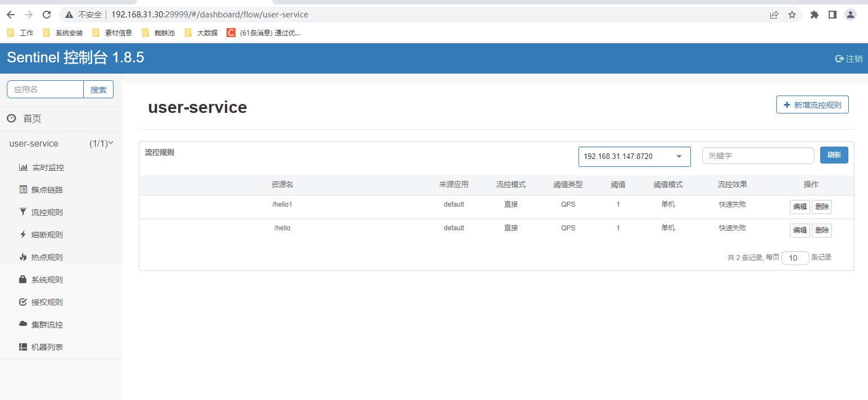The height and width of the screenshot is (400, 868).
Task: Open browser side panel icon
Action: point(833,15)
